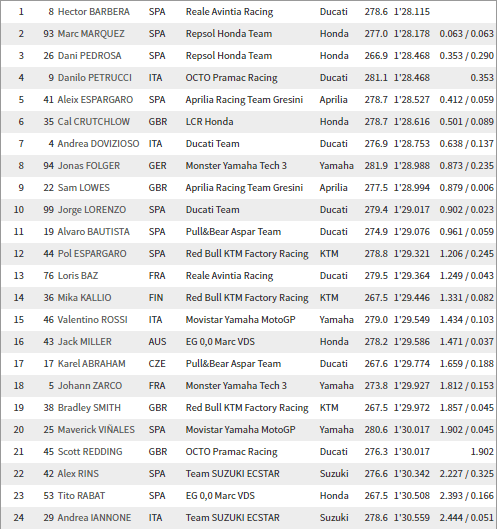Image resolution: width=497 pixels, height=529 pixels.
Task: Click Loris BAZ nationality FRA
Action: pyautogui.click(x=157, y=276)
